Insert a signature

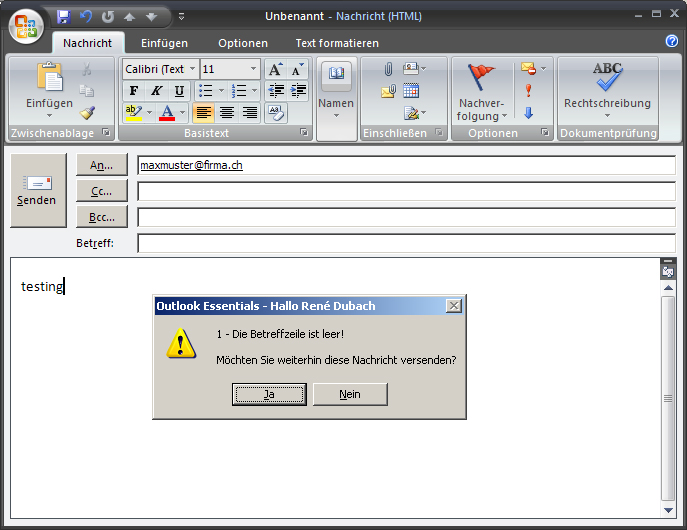pos(414,113)
